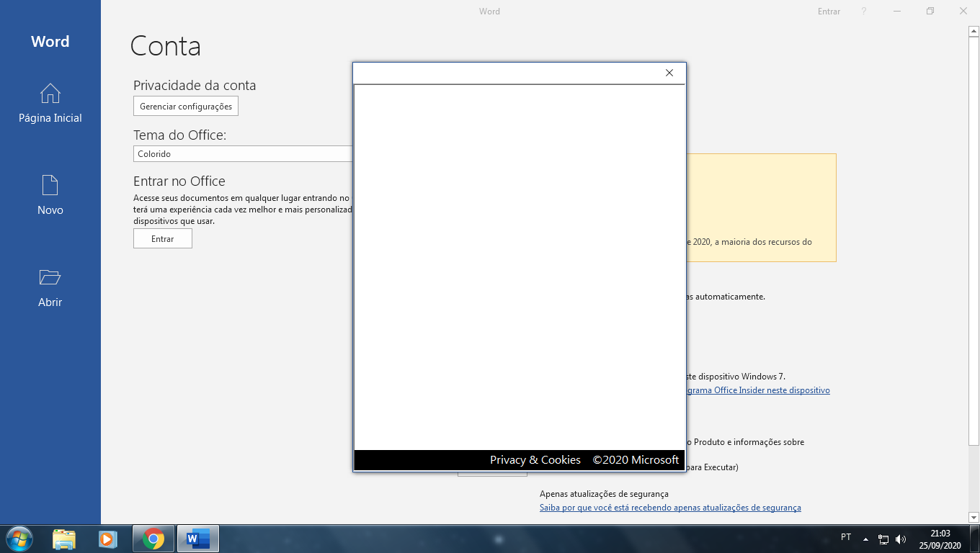This screenshot has width=980, height=553.
Task: Open the Tema do Office Colorido dropdown
Action: pos(243,153)
